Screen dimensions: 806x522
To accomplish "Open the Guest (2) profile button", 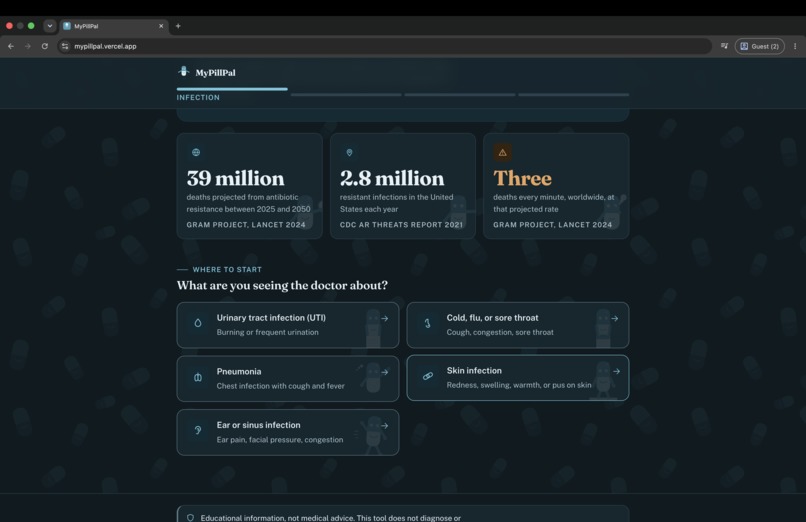I will pyautogui.click(x=760, y=46).
